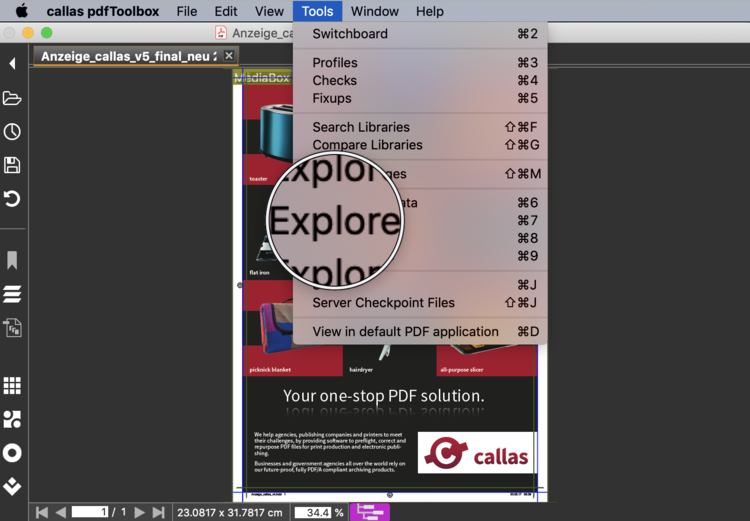The height and width of the screenshot is (521, 750).
Task: Go to last page button
Action: tap(158, 512)
